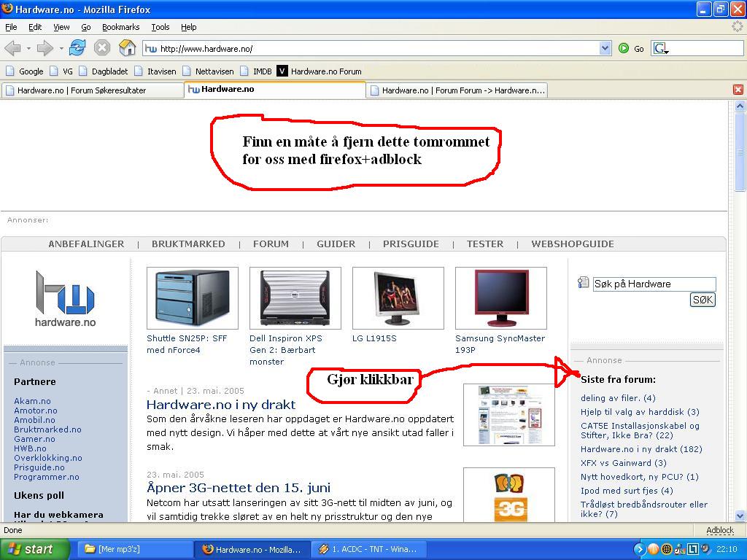The height and width of the screenshot is (560, 747).
Task: Switch to the Mer mp3'z taskbar folder
Action: 133,549
